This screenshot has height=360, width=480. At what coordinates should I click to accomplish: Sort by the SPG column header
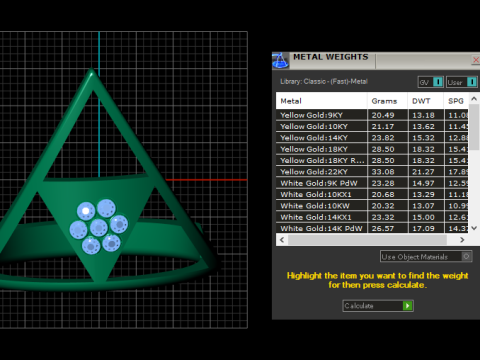pos(456,101)
